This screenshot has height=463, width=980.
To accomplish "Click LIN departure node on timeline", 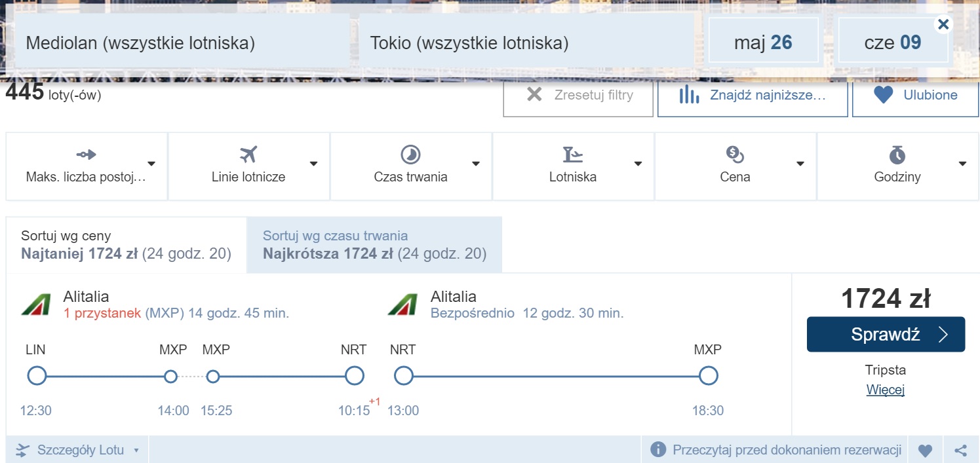I will pyautogui.click(x=37, y=376).
